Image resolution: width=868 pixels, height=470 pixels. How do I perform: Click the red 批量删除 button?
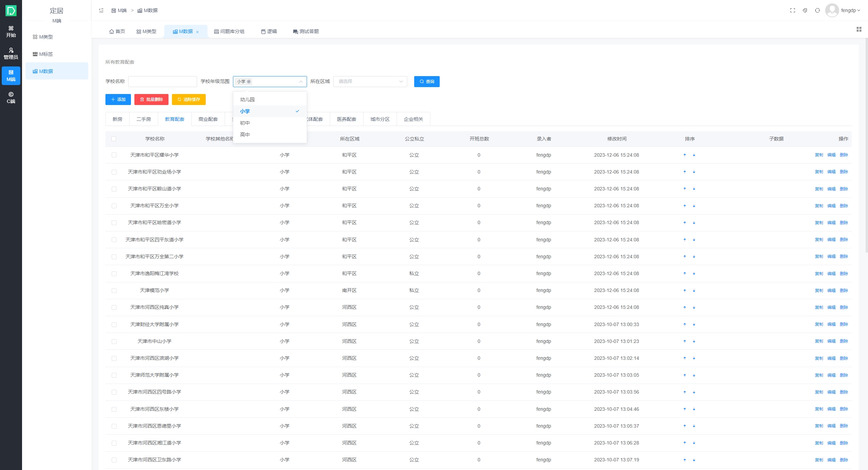(x=151, y=100)
